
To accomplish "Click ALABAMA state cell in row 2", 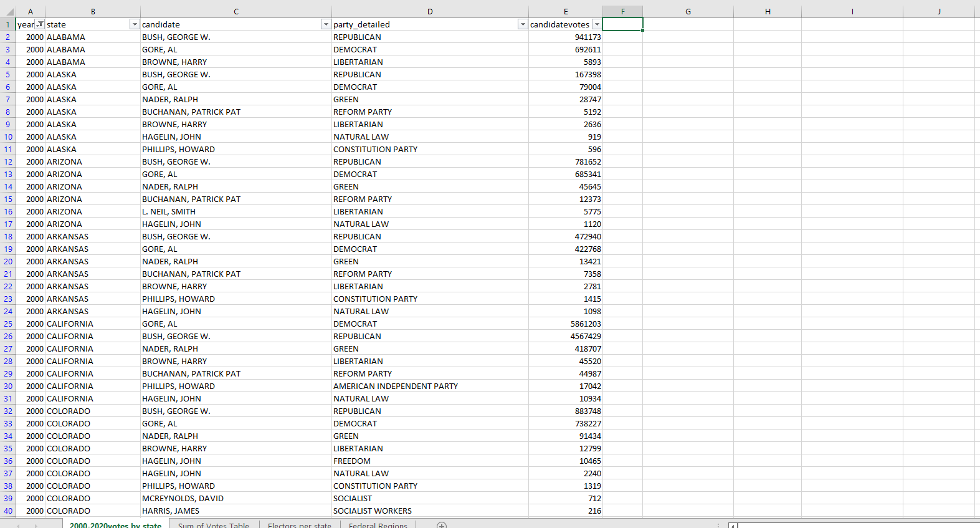I will pos(93,37).
